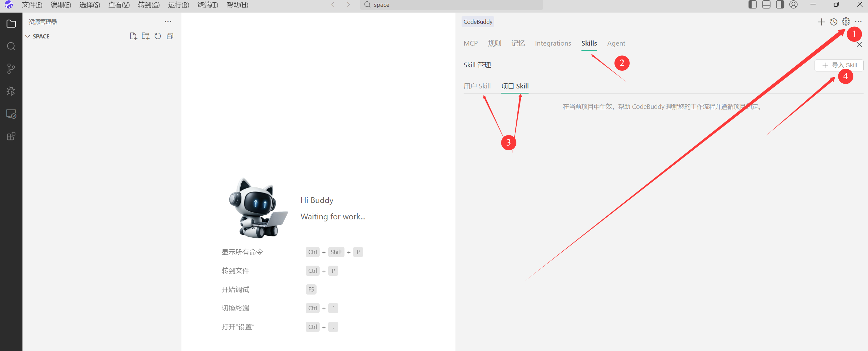Click the 显示所有命令 shortcut hint

(242, 252)
